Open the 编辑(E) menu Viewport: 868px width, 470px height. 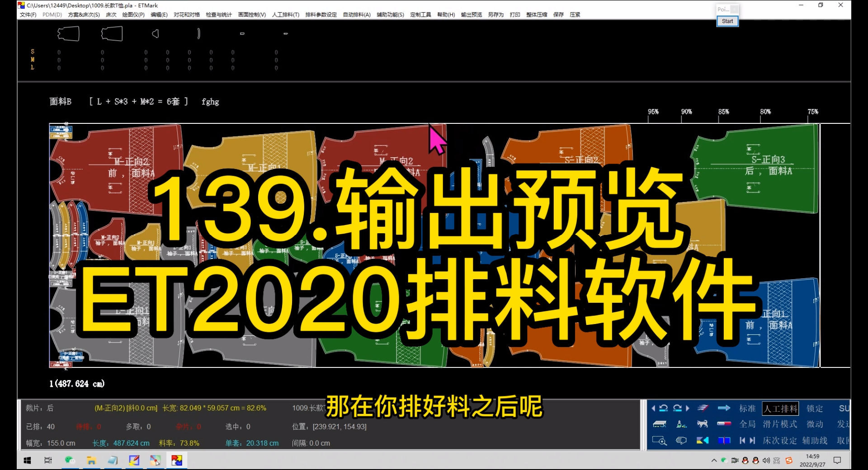[159, 14]
